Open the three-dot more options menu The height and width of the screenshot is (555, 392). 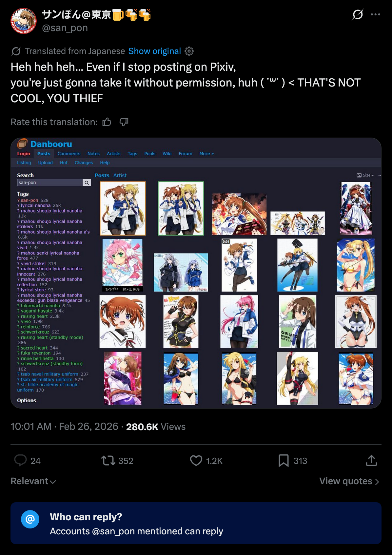[x=375, y=14]
